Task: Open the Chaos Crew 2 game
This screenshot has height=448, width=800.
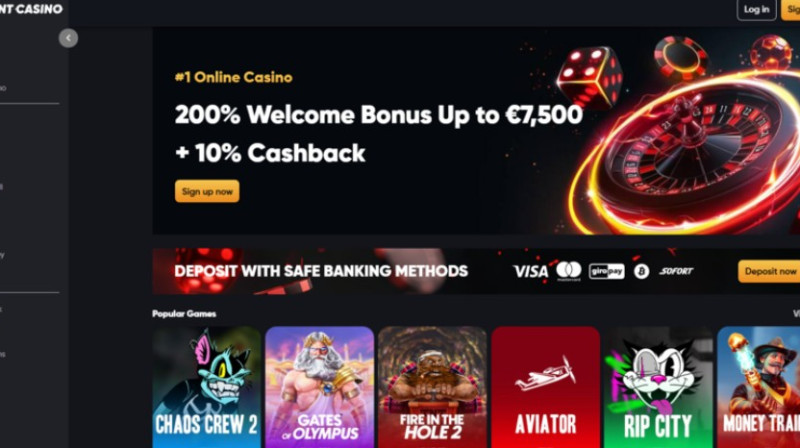Action: tap(207, 387)
